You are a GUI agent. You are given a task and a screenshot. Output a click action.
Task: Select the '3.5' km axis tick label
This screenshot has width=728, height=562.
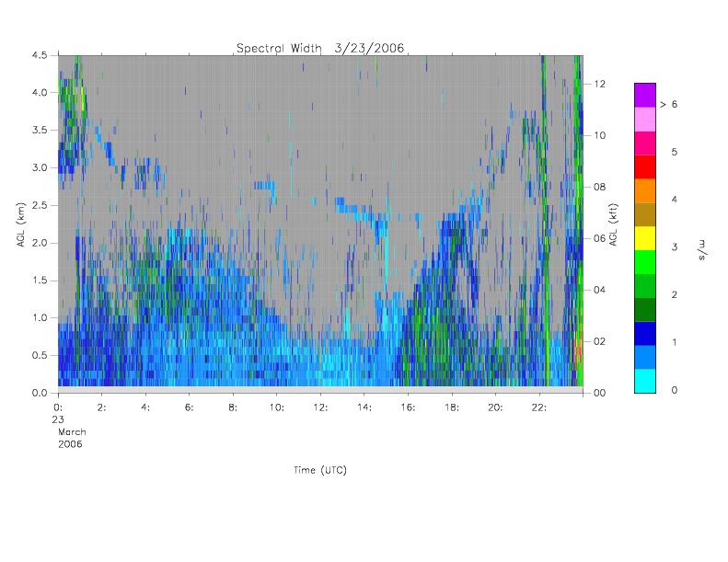(x=40, y=131)
